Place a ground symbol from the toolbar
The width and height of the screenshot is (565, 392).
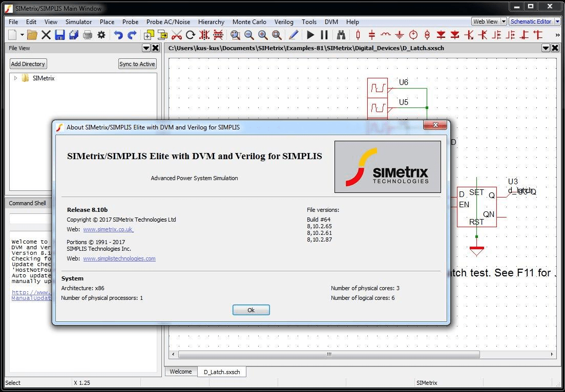400,35
